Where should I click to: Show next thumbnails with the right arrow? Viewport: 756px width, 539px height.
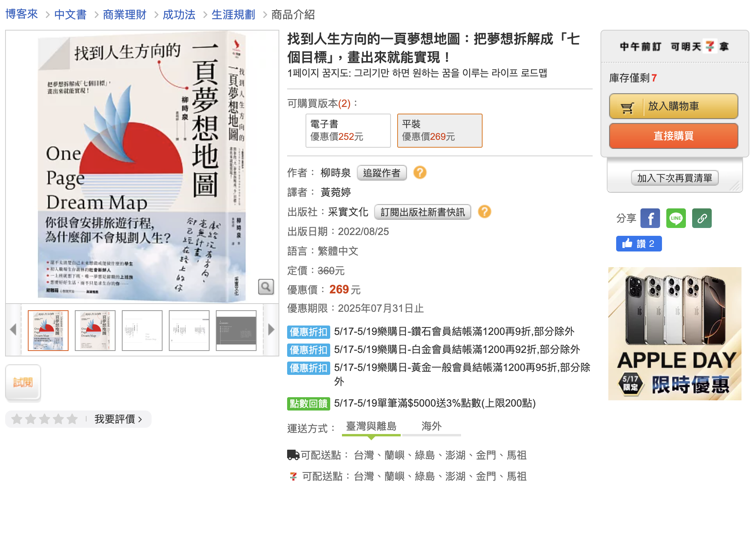pyautogui.click(x=271, y=329)
